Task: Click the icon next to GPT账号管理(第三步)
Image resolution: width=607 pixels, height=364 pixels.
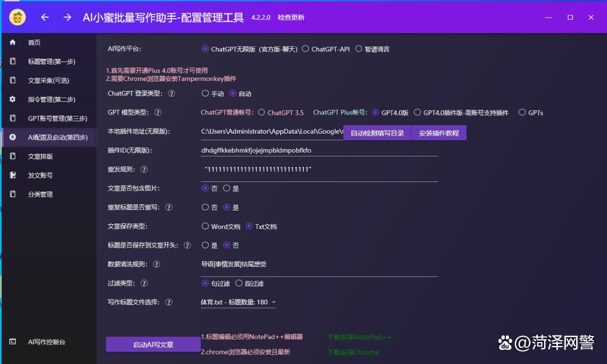Action: pos(13,118)
